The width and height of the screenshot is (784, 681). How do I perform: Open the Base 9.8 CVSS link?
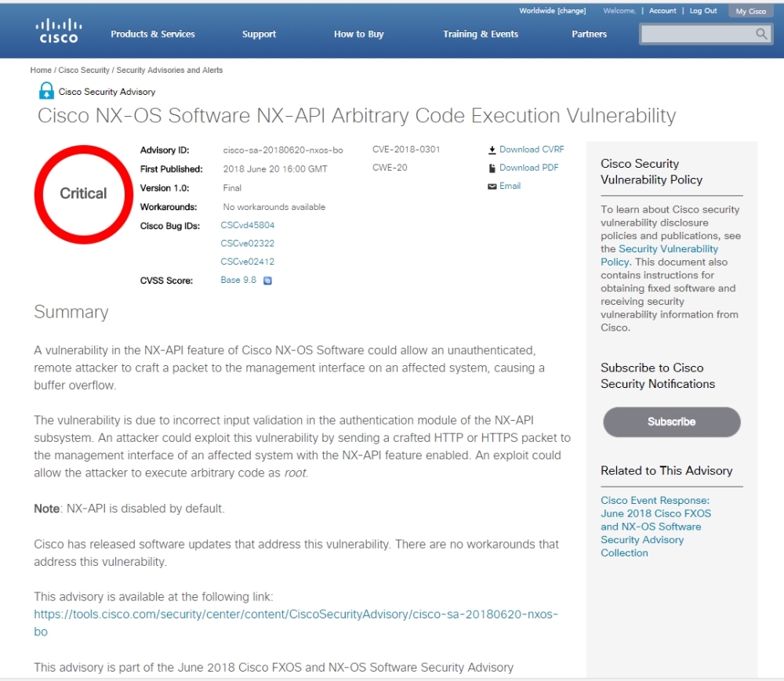(x=238, y=280)
